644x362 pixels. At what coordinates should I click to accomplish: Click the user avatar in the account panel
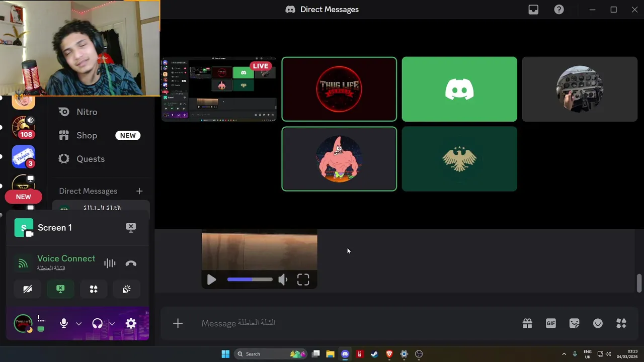pos(23,324)
